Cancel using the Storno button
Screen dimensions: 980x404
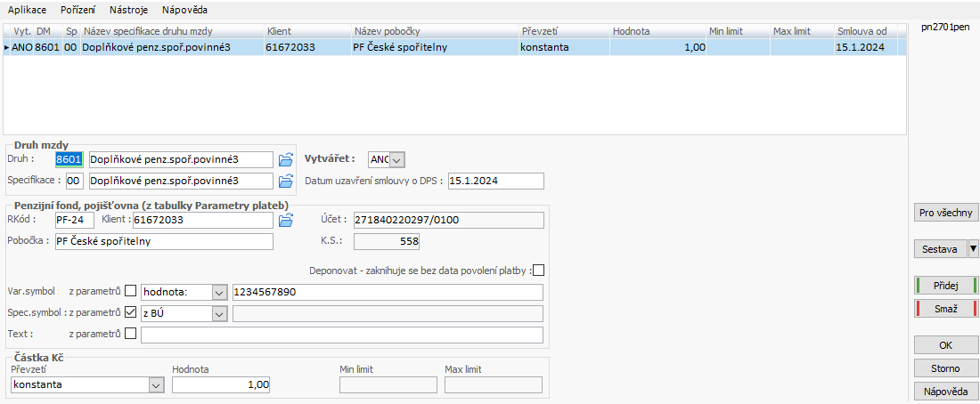(x=945, y=368)
